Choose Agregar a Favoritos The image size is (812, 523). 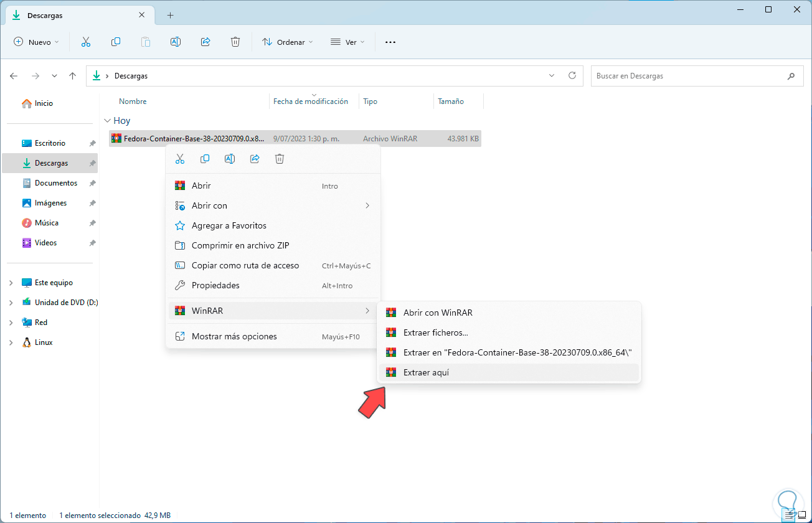(273, 225)
